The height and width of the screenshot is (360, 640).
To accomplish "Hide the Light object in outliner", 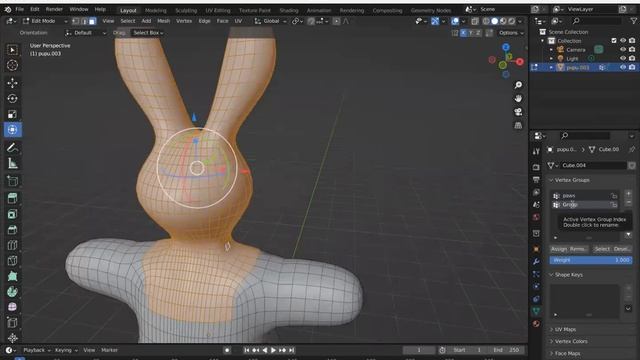I will tap(623, 58).
